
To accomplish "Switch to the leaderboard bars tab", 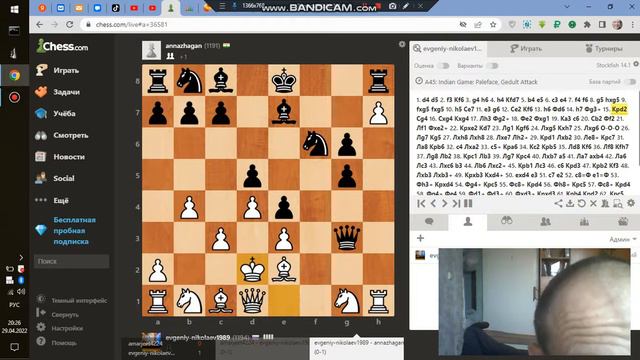I will [x=584, y=221].
